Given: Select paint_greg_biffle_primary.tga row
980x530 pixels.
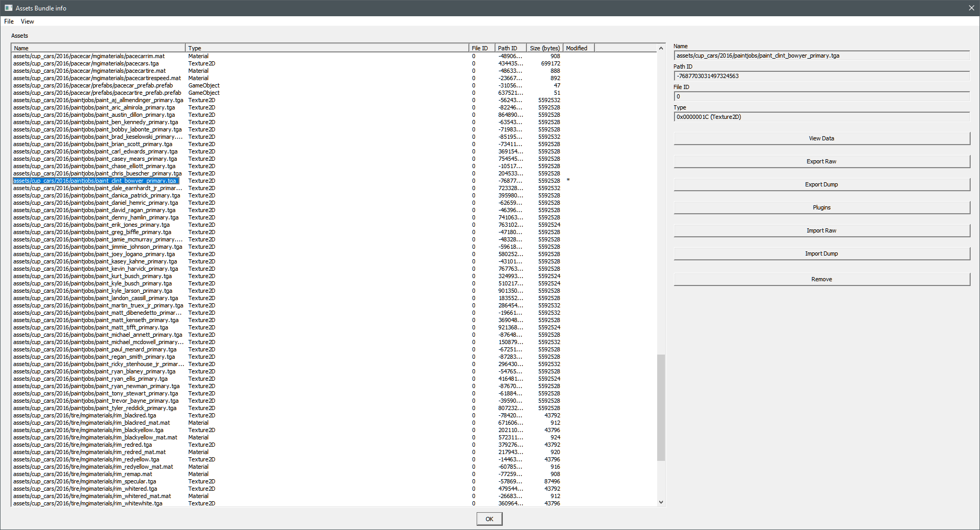Looking at the screenshot, I should click(334, 232).
